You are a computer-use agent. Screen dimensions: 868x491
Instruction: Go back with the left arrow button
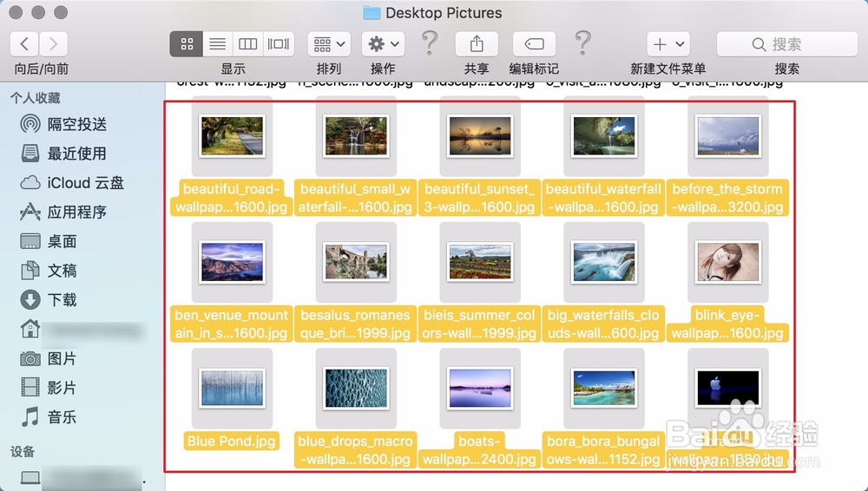coord(24,43)
